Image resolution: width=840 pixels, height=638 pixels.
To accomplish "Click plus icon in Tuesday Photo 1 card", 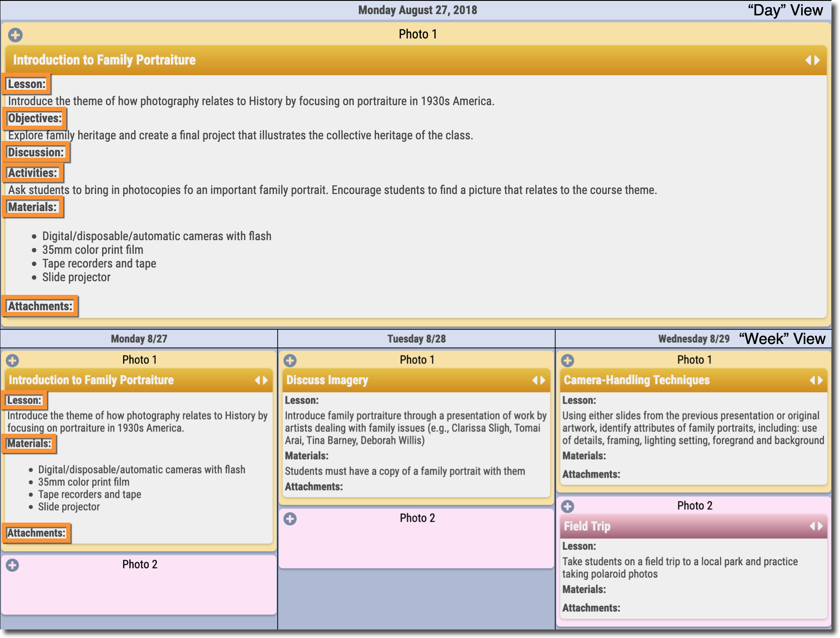I will 290,361.
